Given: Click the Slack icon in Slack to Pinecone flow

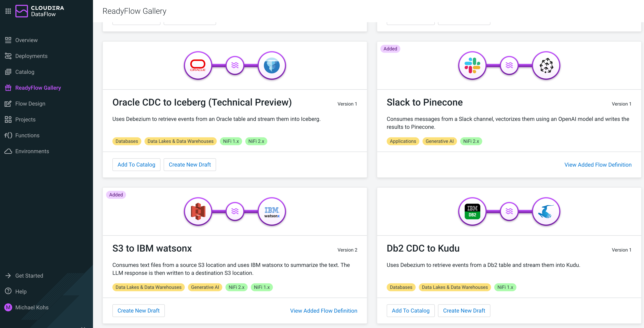Looking at the screenshot, I should [472, 65].
